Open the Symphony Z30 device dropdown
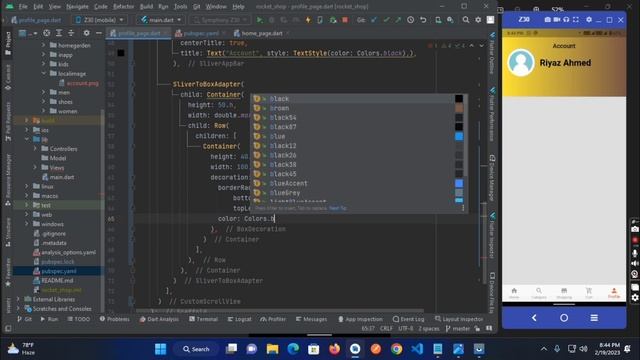Image resolution: width=640 pixels, height=360 pixels. coord(220,20)
